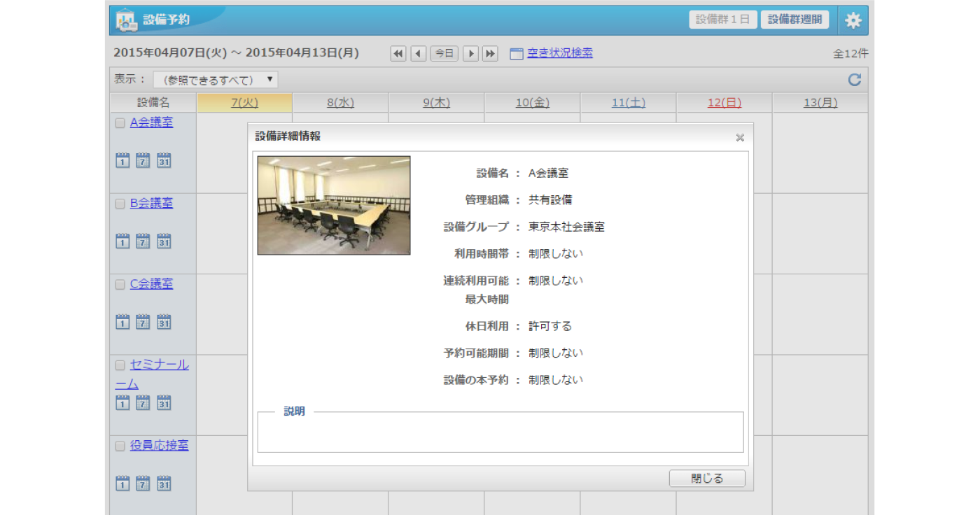Open A会議室 week calendar icon
The height and width of the screenshot is (515, 980).
[143, 160]
